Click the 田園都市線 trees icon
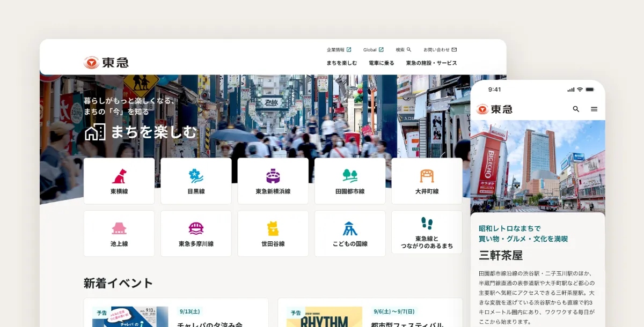The height and width of the screenshot is (327, 644). [x=350, y=176]
